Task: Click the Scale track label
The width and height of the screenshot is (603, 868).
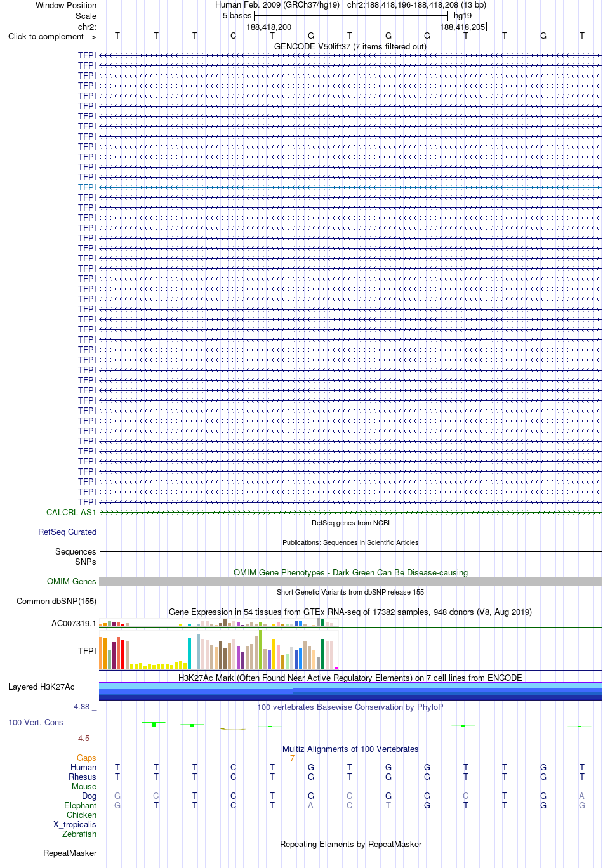Action: click(86, 16)
